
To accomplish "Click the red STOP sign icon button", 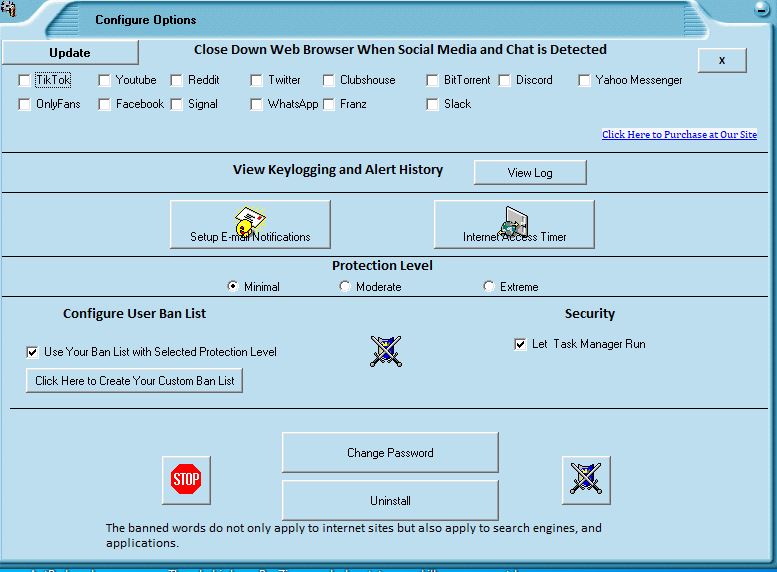I will (x=186, y=480).
